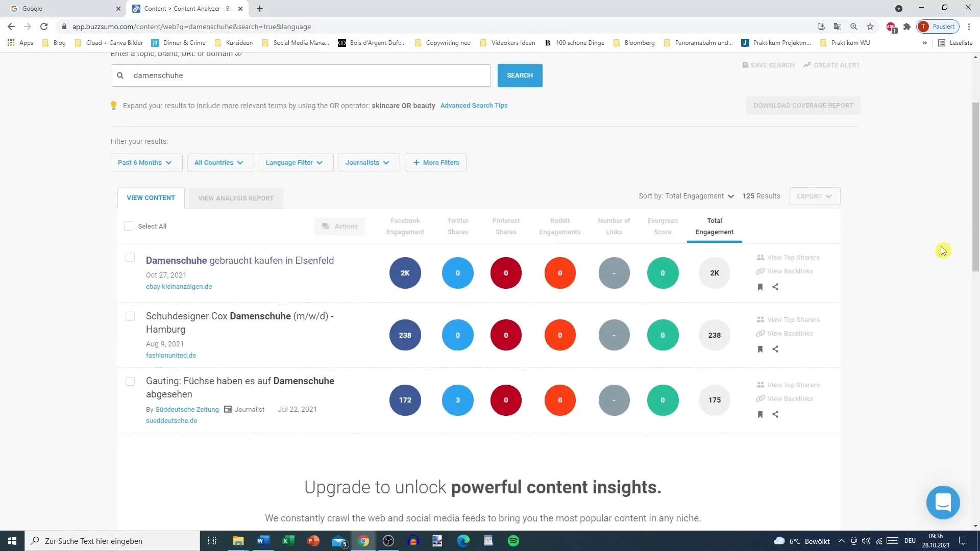This screenshot has height=551, width=980.
Task: Click the zoom magnifier in address bar
Action: (854, 27)
